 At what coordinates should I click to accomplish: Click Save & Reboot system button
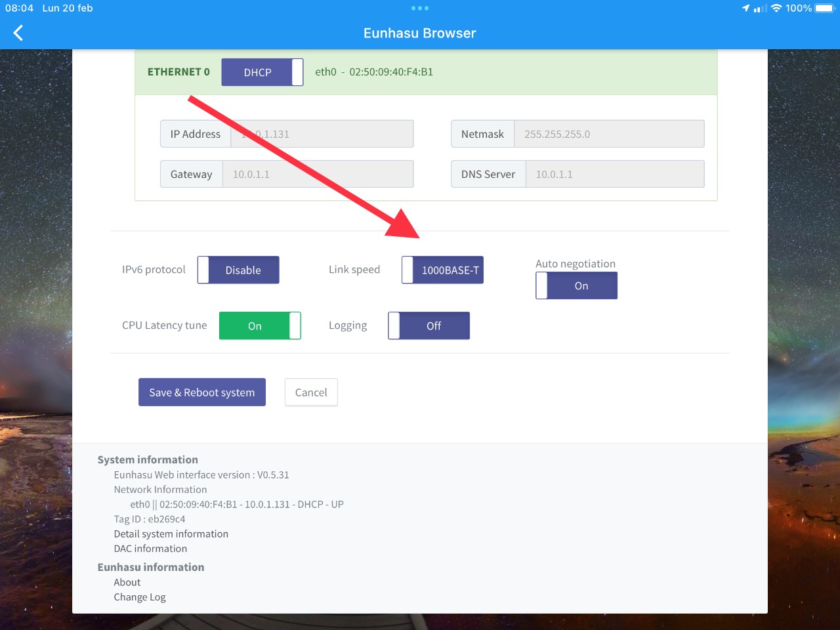tap(202, 392)
